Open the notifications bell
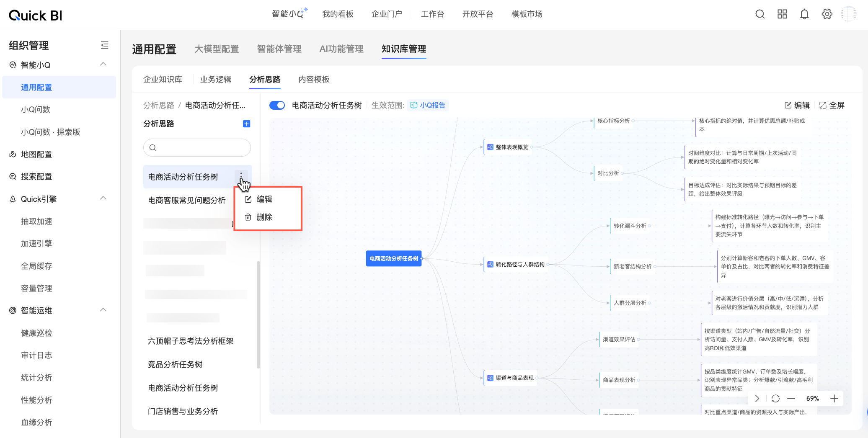Screen dimensions: 868x438 click(x=804, y=14)
